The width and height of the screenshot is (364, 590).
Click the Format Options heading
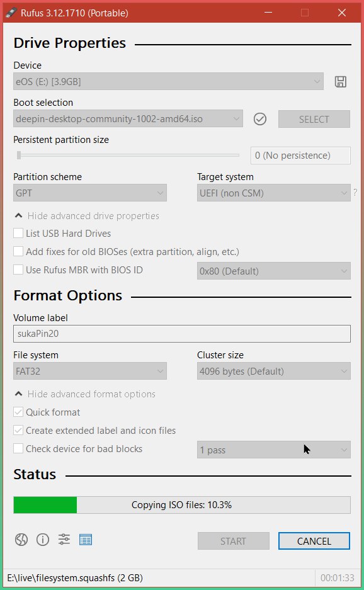68,295
